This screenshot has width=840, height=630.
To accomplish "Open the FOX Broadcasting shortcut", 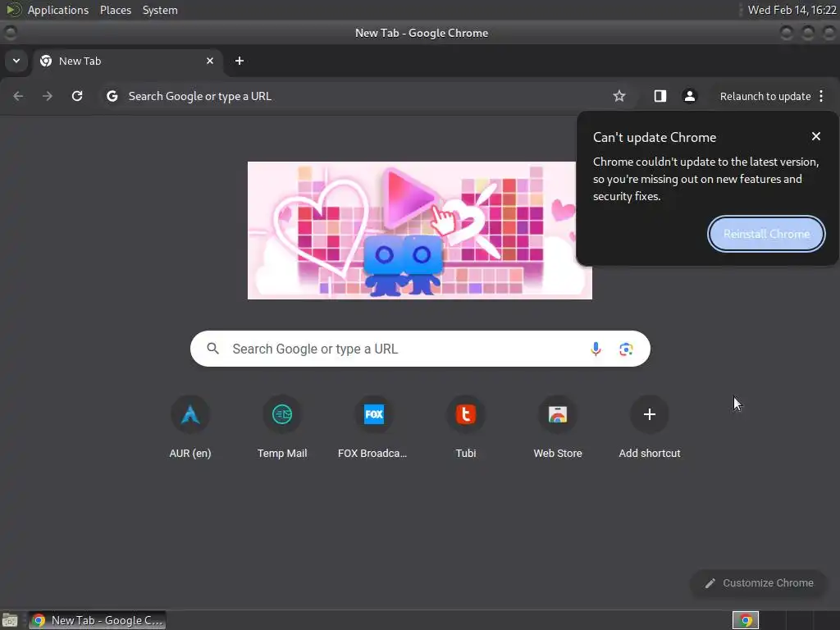I will tap(373, 427).
